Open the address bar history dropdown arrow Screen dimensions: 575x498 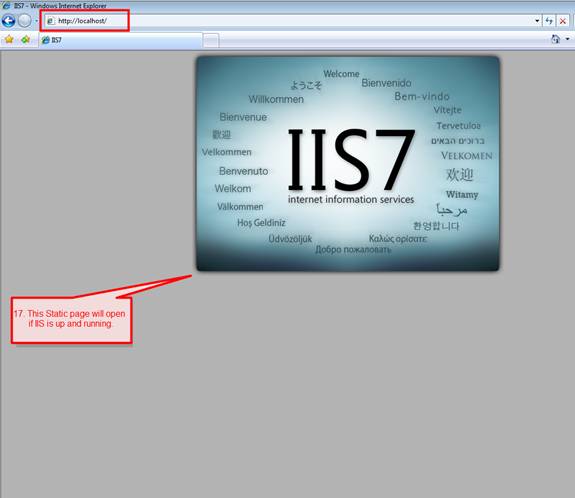[537, 21]
